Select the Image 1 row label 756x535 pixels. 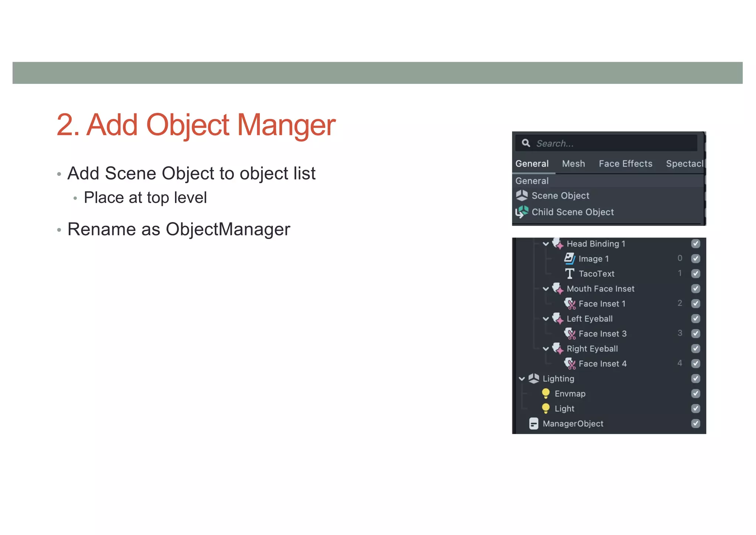click(594, 259)
